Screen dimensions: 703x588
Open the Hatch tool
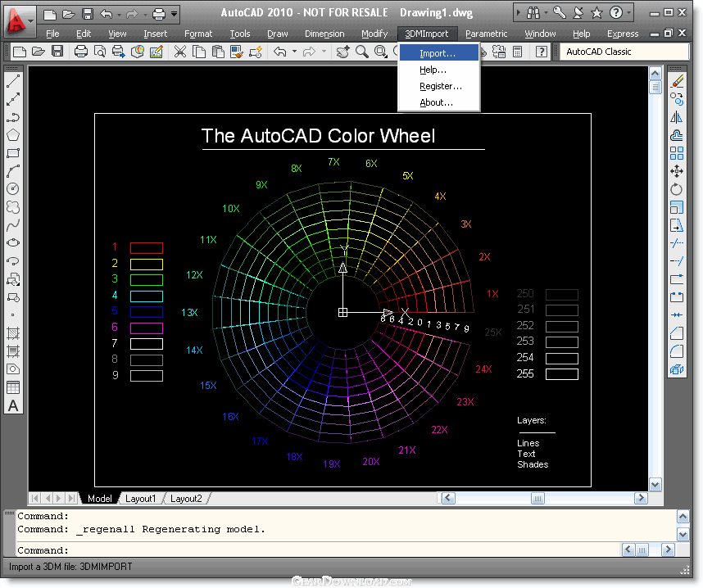point(13,333)
